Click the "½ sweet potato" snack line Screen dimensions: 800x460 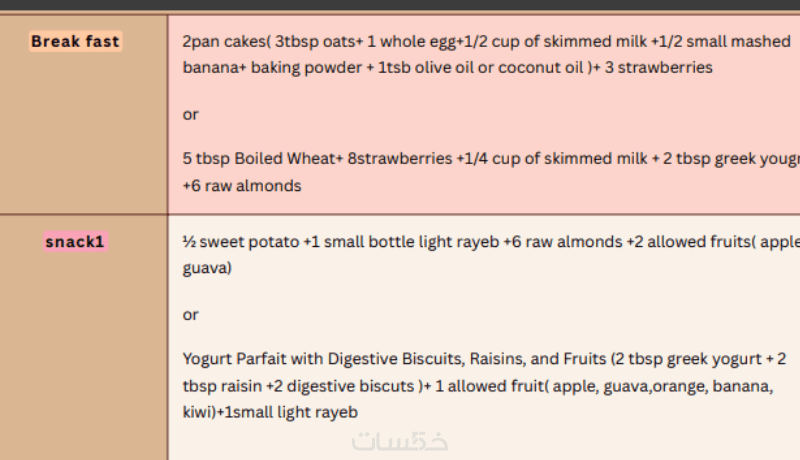pos(490,243)
